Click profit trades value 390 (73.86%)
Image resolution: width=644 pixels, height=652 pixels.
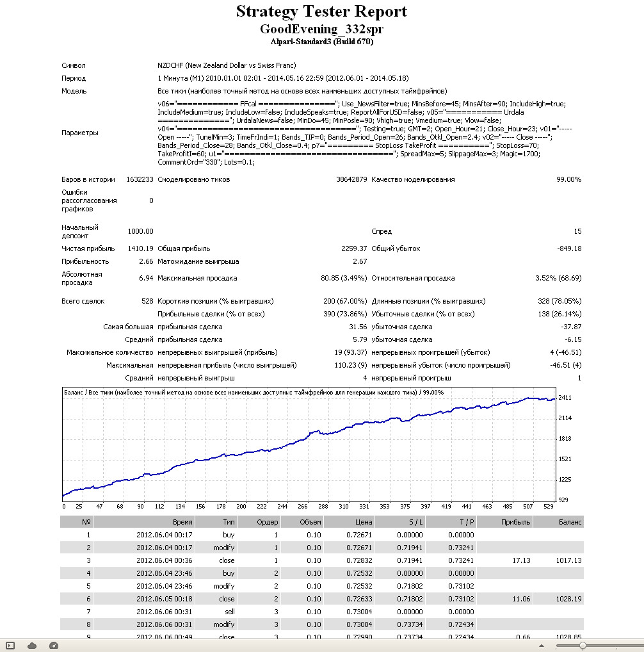tap(345, 314)
